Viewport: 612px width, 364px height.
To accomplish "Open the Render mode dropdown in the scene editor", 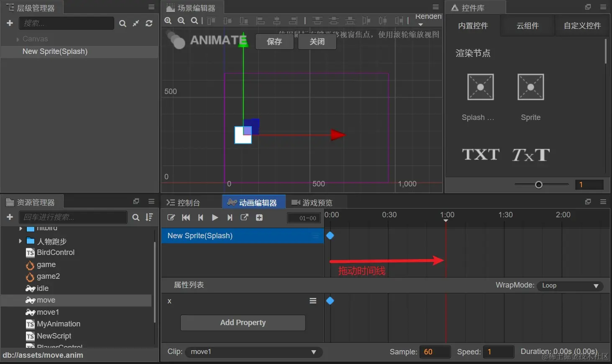I will (428, 19).
